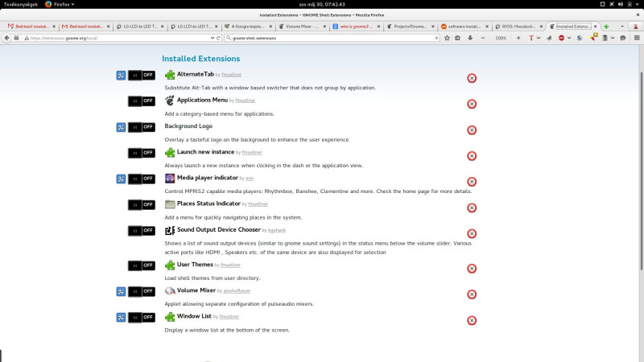This screenshot has width=644, height=362.
Task: Click the Firefox hamburger menu icon
Action: click(637, 38)
